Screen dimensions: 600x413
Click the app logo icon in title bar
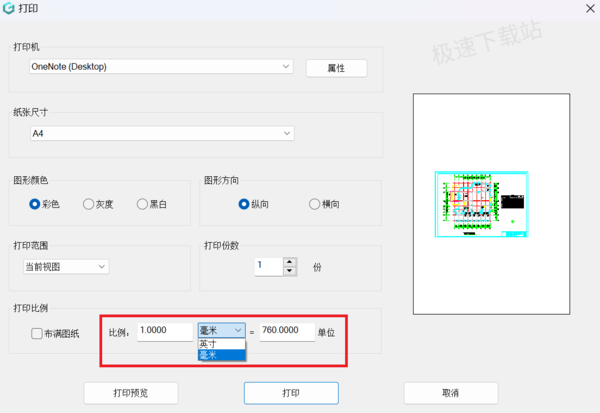tap(8, 8)
